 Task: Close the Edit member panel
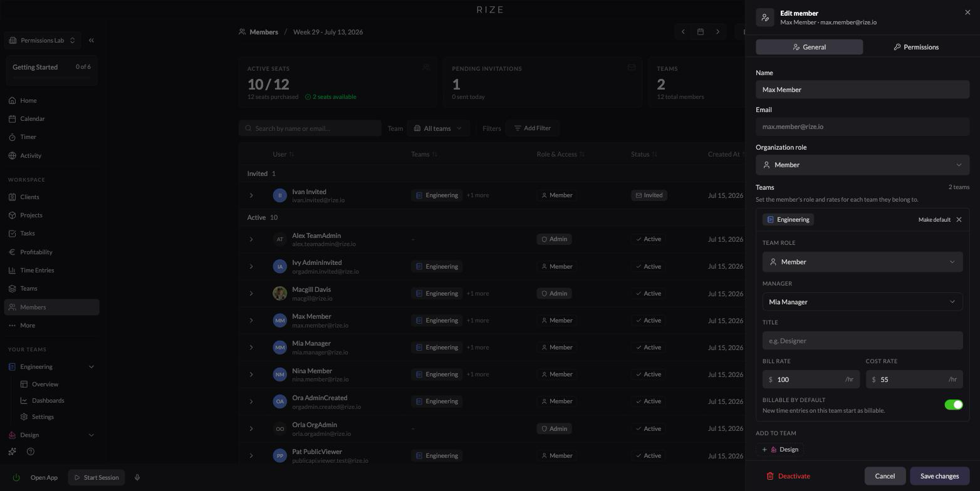pyautogui.click(x=967, y=13)
